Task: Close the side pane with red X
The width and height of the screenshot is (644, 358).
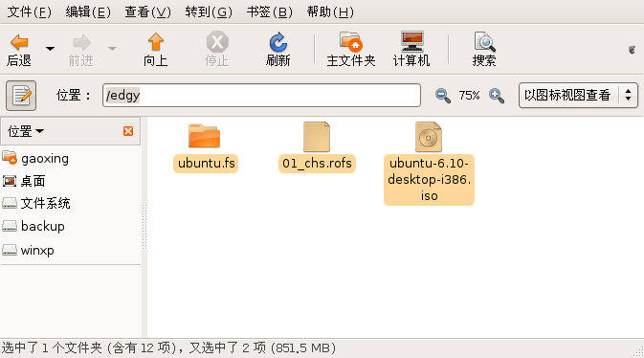Action: (128, 131)
